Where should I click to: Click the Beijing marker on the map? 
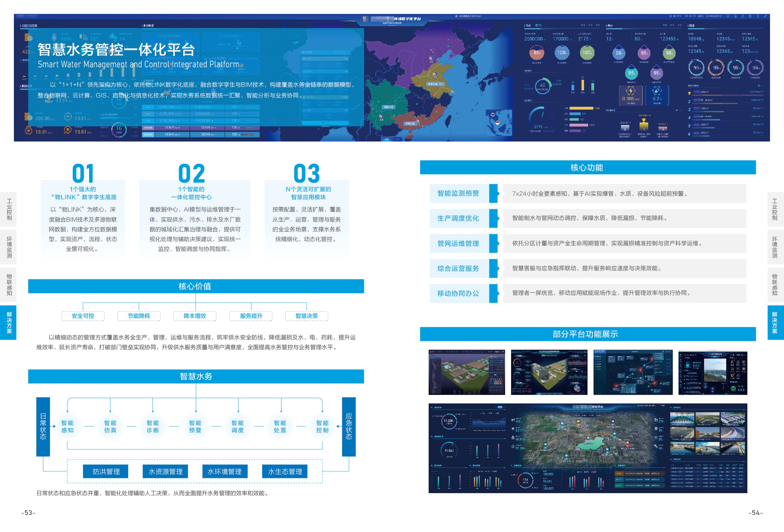[431, 58]
